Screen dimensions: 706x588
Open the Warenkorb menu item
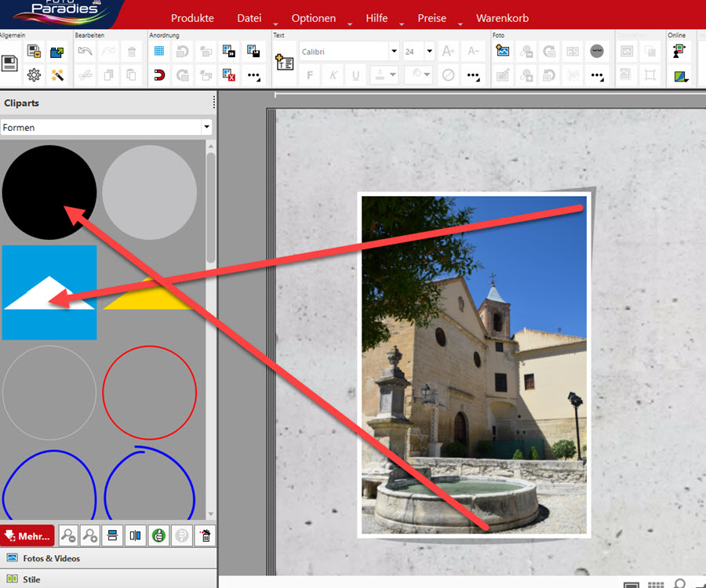click(502, 18)
